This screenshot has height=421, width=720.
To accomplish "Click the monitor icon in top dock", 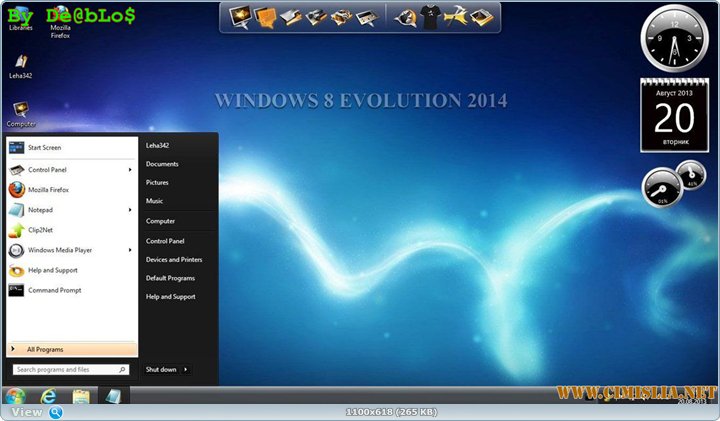I will (240, 16).
